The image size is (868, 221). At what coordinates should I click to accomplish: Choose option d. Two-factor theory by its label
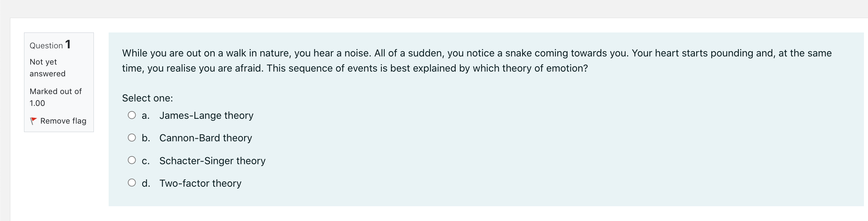click(x=200, y=183)
